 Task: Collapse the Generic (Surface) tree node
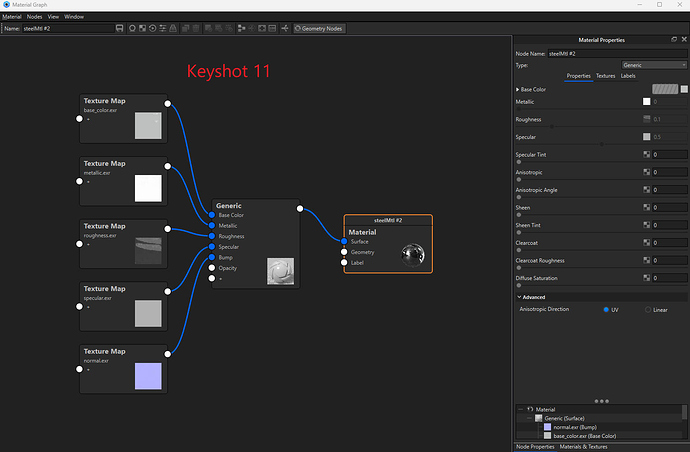[x=529, y=418]
